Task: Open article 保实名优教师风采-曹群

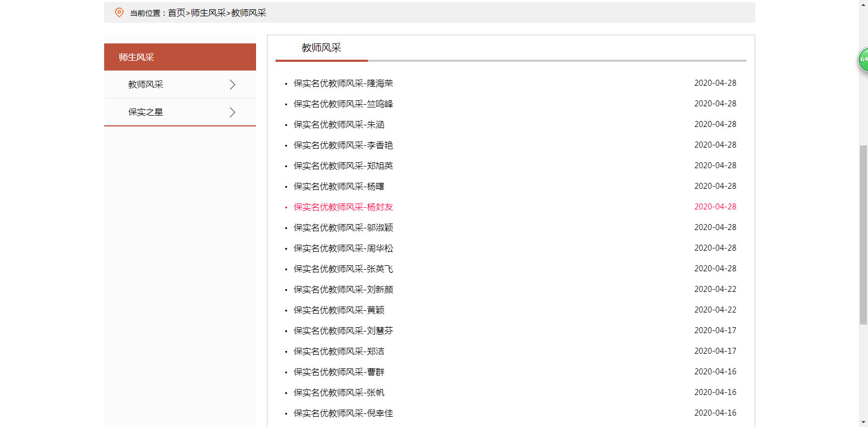Action: tap(339, 372)
